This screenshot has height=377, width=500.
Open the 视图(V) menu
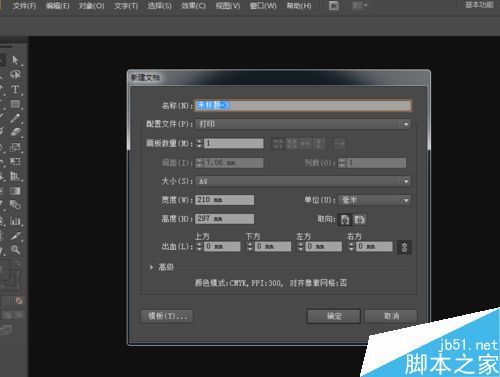tap(228, 6)
